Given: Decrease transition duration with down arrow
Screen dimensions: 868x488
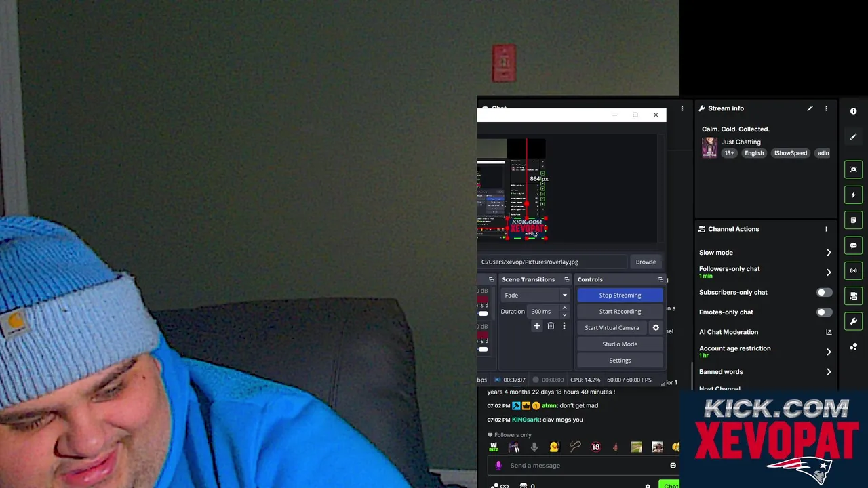Looking at the screenshot, I should 564,315.
